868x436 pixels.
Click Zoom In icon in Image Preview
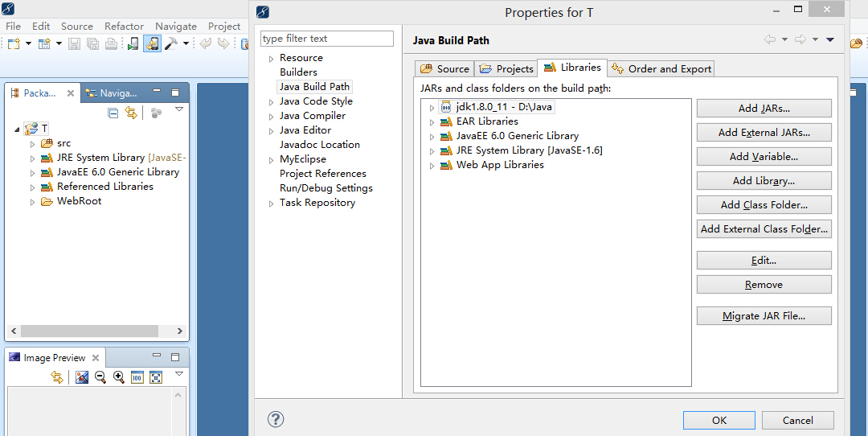[118, 377]
